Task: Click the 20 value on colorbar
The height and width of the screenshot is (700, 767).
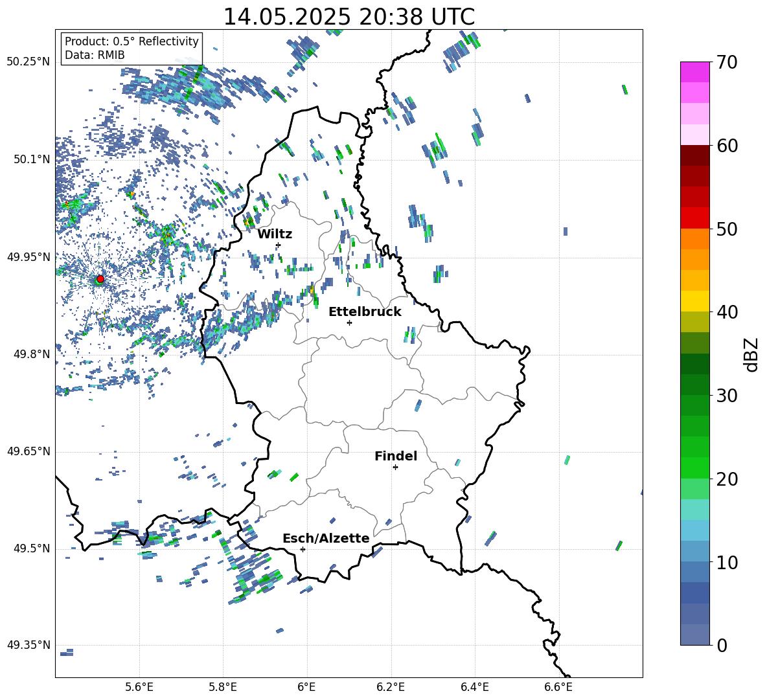Action: tap(726, 479)
